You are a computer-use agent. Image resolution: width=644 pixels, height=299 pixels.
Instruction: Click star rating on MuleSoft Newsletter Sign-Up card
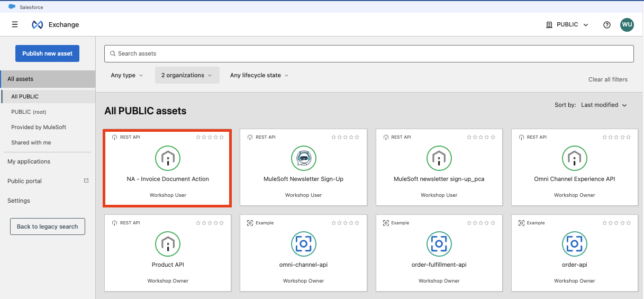pyautogui.click(x=346, y=137)
